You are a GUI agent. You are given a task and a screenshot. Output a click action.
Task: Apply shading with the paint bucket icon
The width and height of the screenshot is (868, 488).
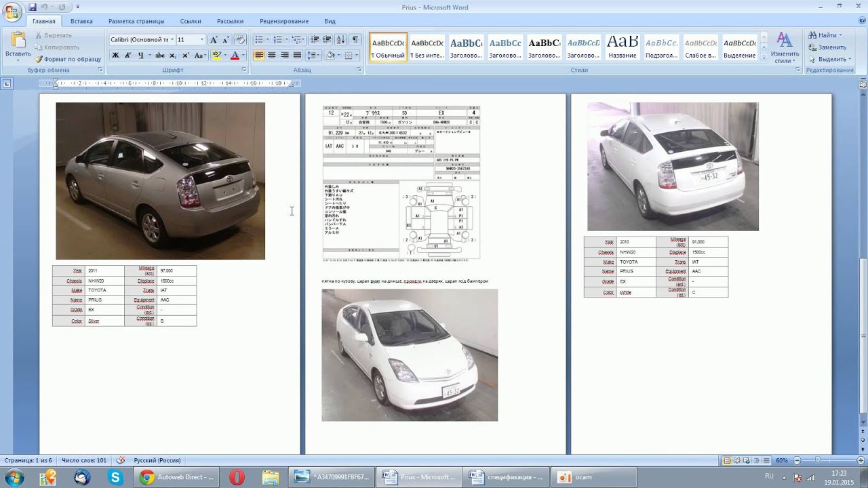pyautogui.click(x=330, y=56)
